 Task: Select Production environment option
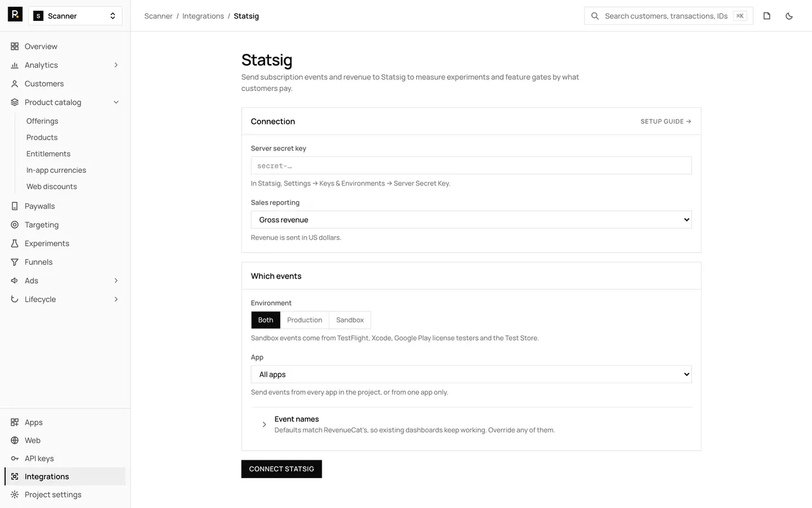click(304, 320)
